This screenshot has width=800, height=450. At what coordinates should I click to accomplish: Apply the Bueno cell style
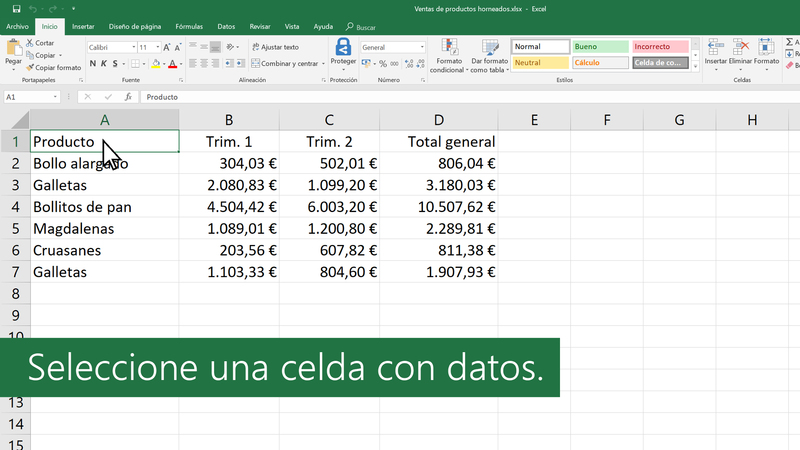pyautogui.click(x=600, y=46)
